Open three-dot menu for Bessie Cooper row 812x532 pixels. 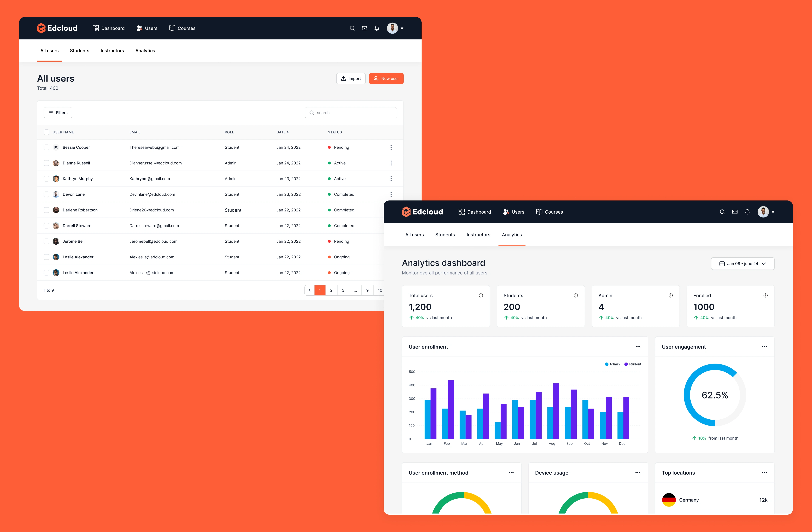[391, 147]
